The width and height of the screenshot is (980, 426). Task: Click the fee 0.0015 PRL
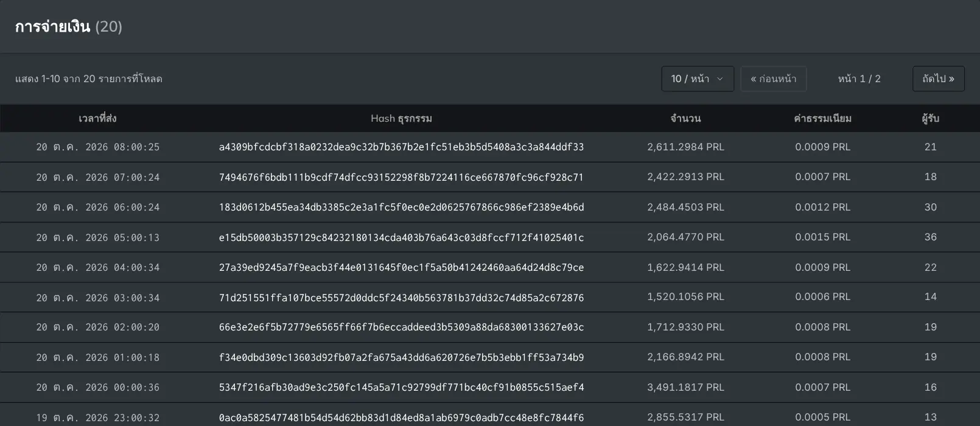coord(823,237)
